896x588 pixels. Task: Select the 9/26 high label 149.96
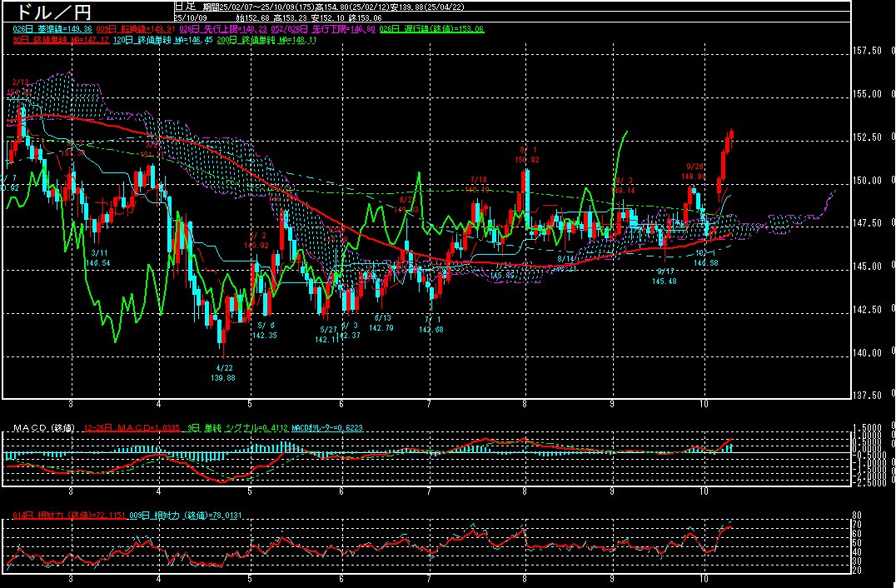[x=695, y=172]
